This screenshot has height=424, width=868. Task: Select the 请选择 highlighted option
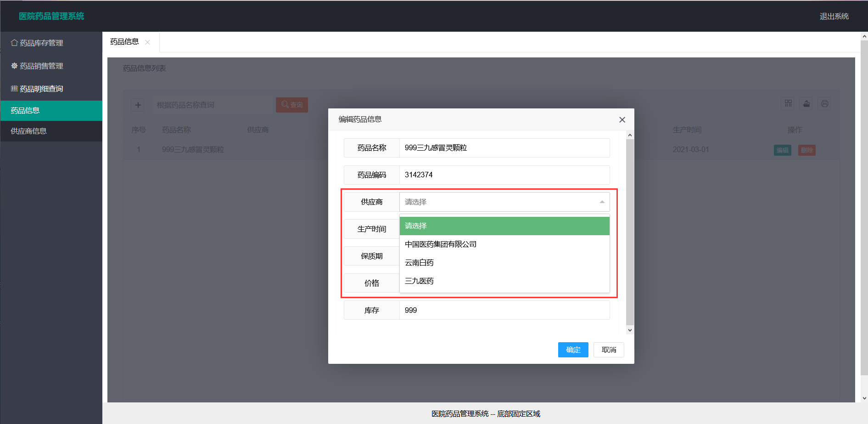tap(504, 226)
